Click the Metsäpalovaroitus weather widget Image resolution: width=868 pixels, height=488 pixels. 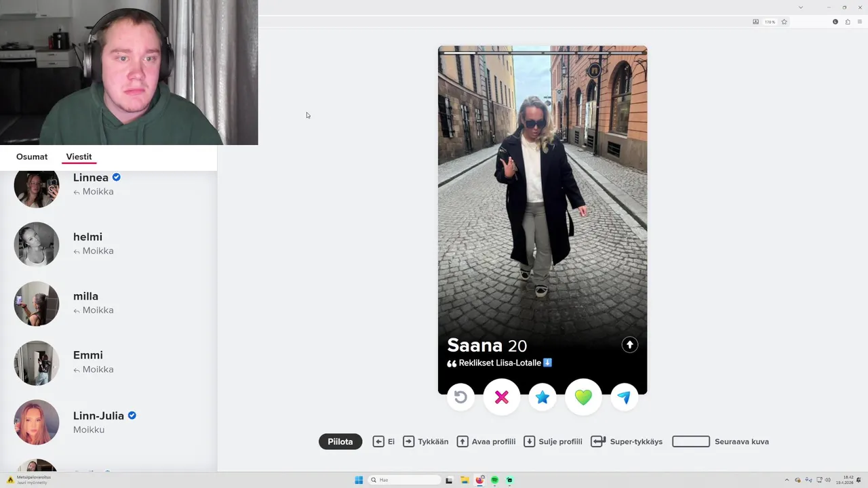[x=28, y=480]
